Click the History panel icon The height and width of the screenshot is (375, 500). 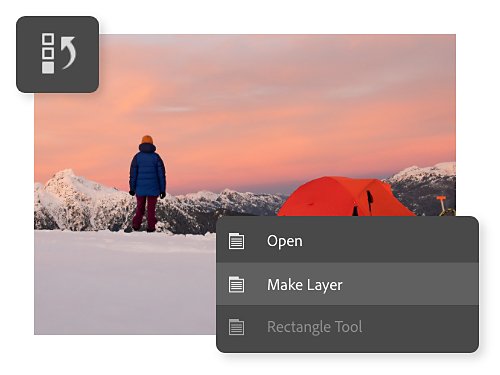[58, 54]
